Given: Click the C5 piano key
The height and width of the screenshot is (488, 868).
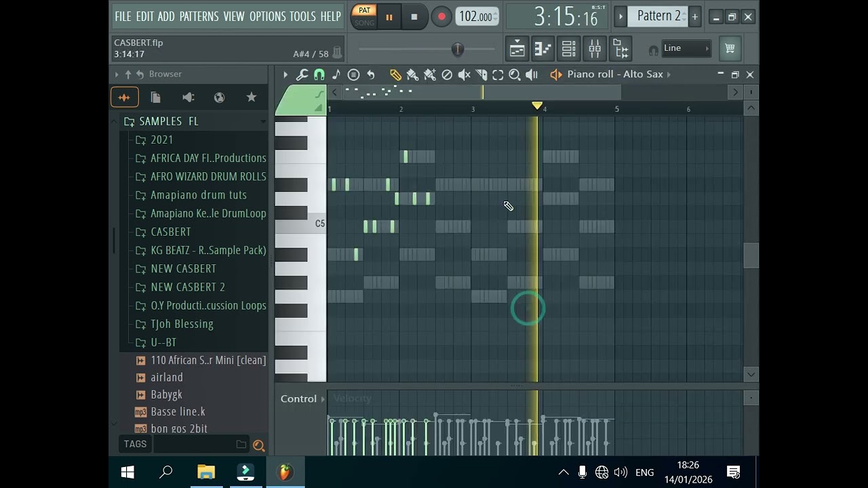Looking at the screenshot, I should point(300,224).
